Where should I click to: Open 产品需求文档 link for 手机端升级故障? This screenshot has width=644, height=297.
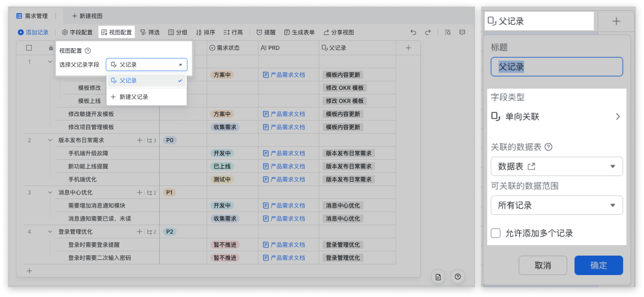click(x=284, y=153)
